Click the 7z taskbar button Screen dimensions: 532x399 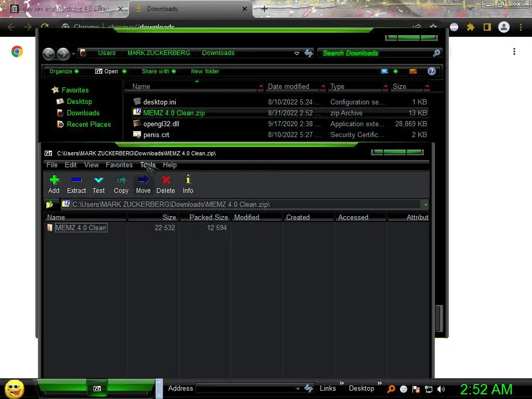pyautogui.click(x=97, y=389)
